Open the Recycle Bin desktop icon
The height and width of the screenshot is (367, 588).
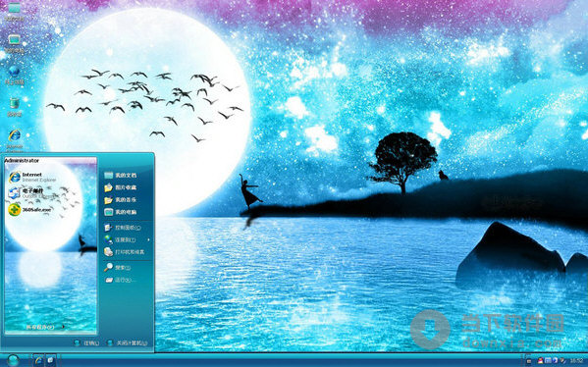15,107
